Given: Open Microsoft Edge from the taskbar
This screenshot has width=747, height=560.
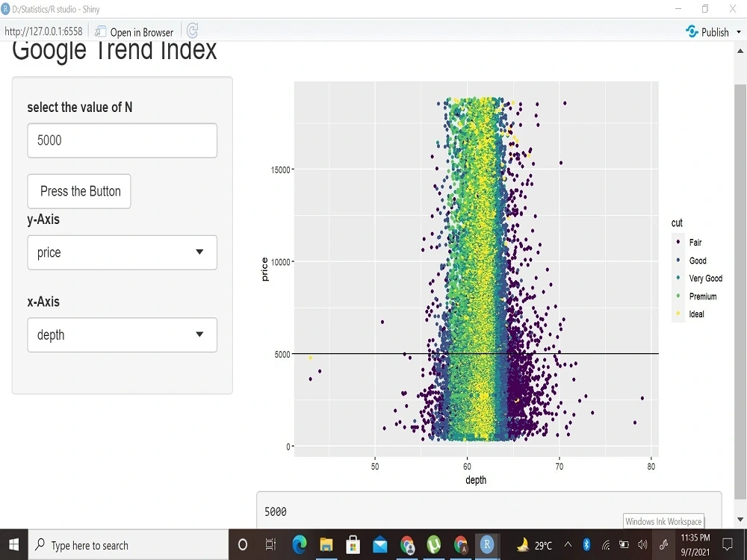Looking at the screenshot, I should (299, 544).
